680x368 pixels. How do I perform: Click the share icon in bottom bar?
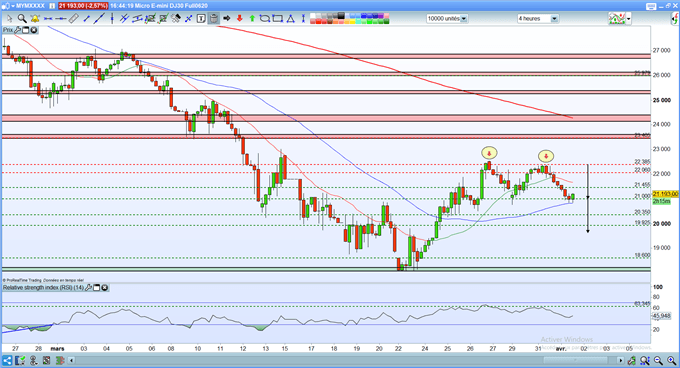7,360
